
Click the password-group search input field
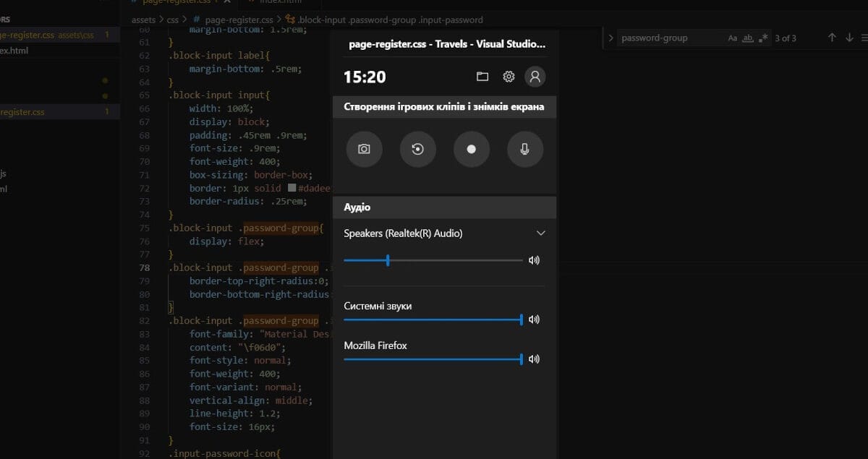[x=669, y=38]
